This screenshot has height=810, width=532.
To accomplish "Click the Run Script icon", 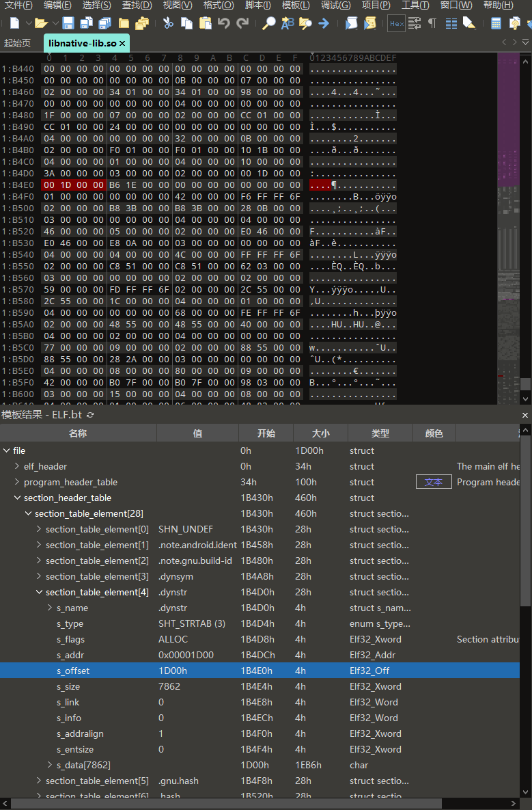I will tap(351, 23).
